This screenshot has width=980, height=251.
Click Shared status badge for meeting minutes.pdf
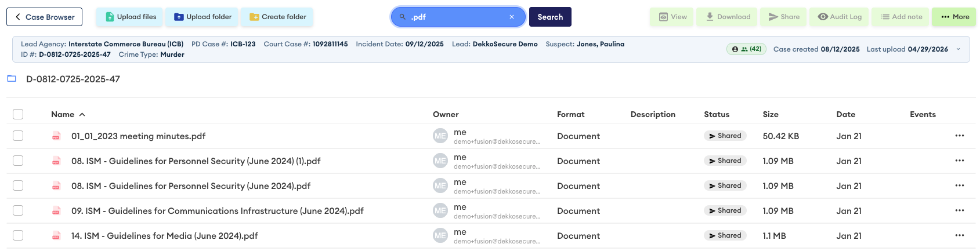point(725,136)
